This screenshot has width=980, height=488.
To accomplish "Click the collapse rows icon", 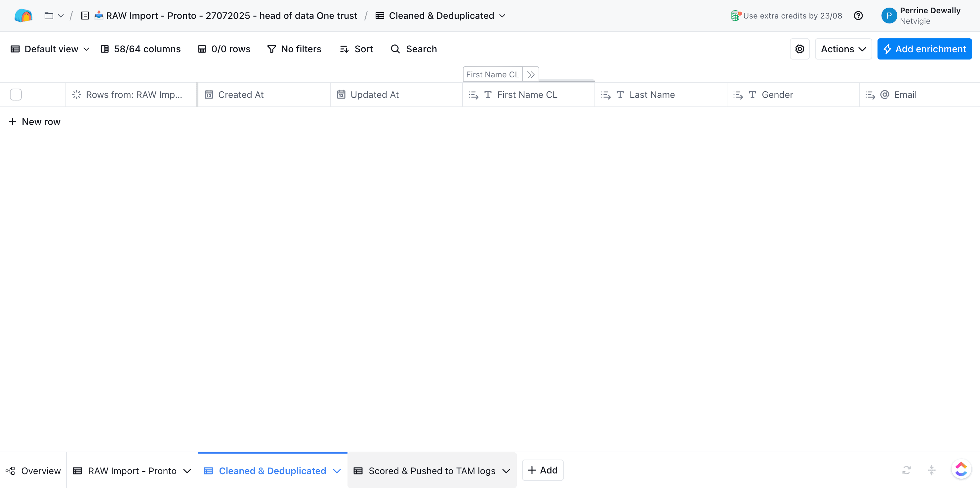I will coord(932,470).
